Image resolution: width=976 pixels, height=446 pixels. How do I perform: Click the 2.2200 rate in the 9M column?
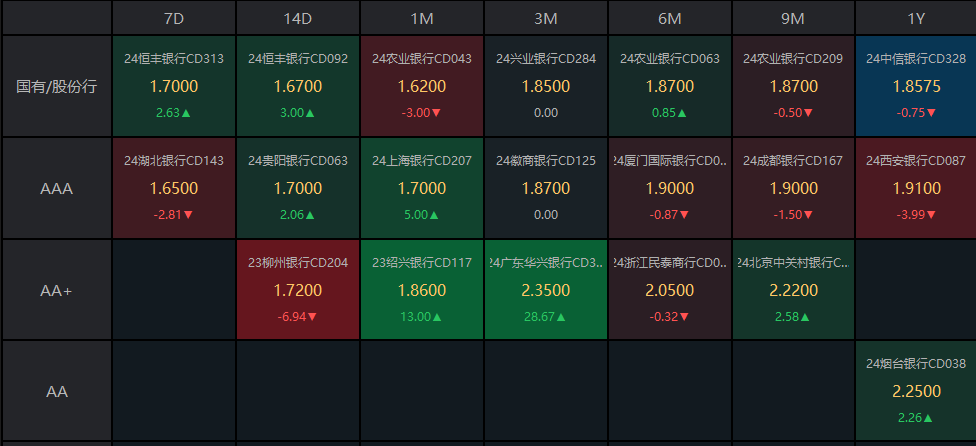[794, 290]
